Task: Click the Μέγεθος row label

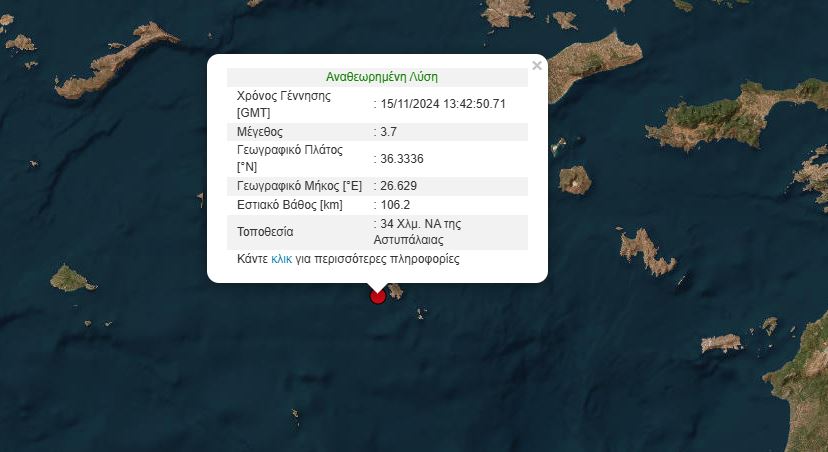Action: (260, 131)
